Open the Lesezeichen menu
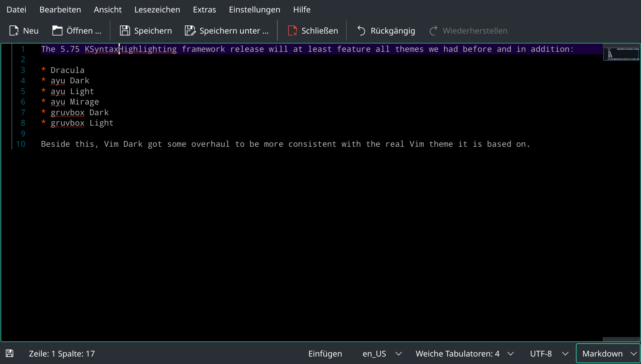 pyautogui.click(x=157, y=10)
